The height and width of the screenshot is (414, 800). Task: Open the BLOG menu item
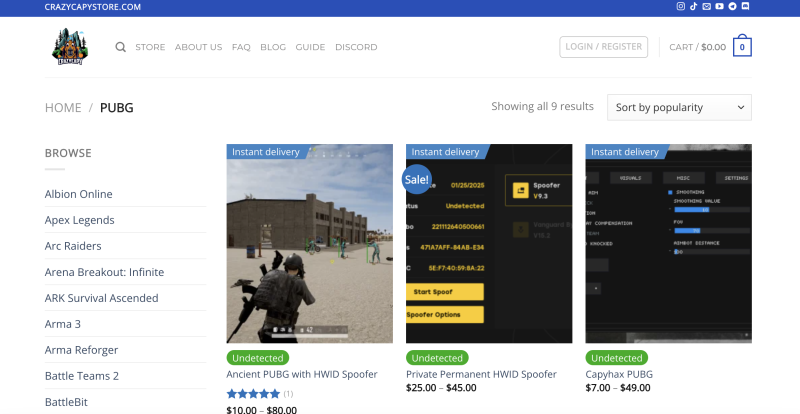(x=273, y=47)
